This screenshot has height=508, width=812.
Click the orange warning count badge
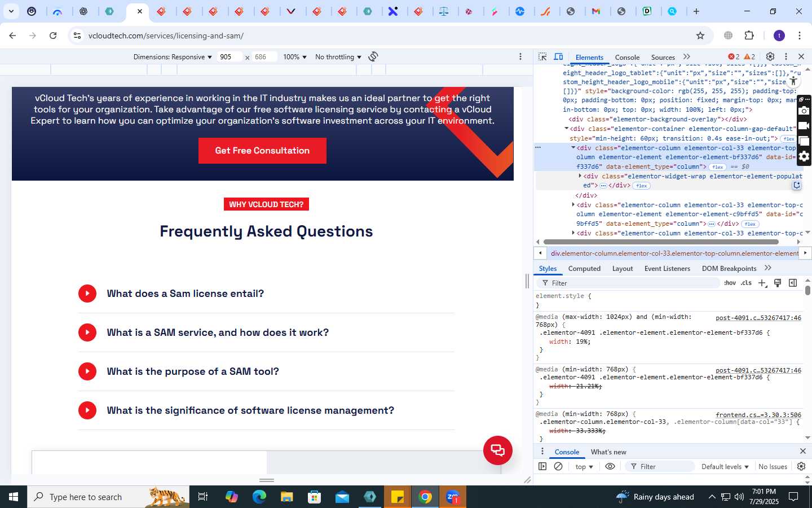(x=749, y=56)
